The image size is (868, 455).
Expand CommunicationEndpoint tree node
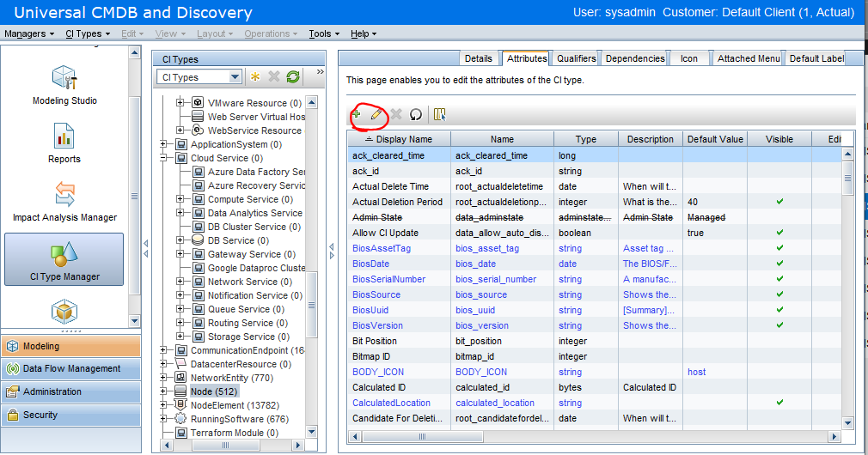163,350
